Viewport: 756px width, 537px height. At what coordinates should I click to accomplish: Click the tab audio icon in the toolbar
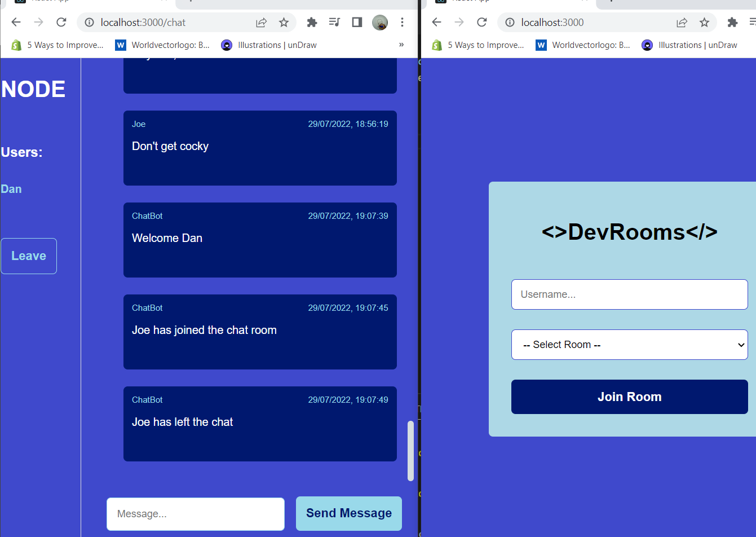click(x=334, y=22)
